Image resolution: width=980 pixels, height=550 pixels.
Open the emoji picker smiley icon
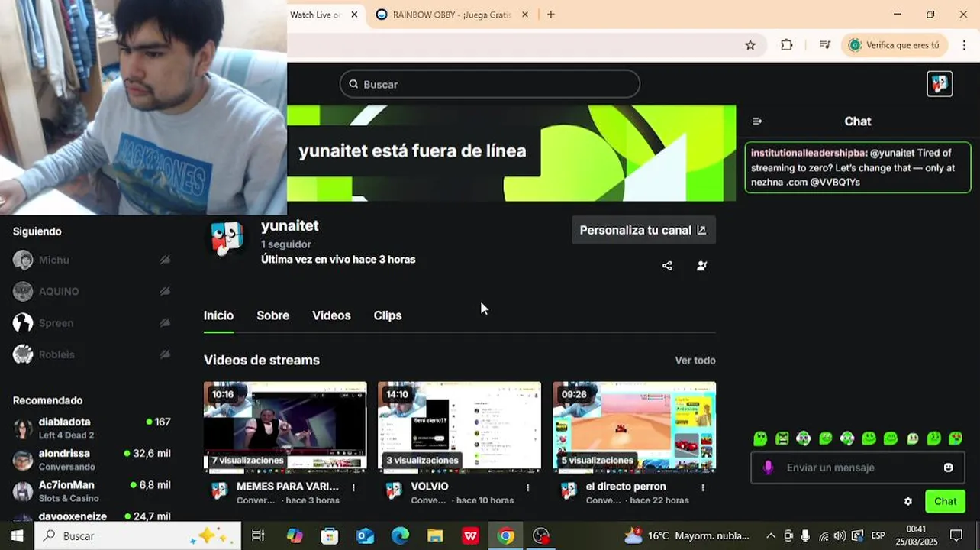949,467
